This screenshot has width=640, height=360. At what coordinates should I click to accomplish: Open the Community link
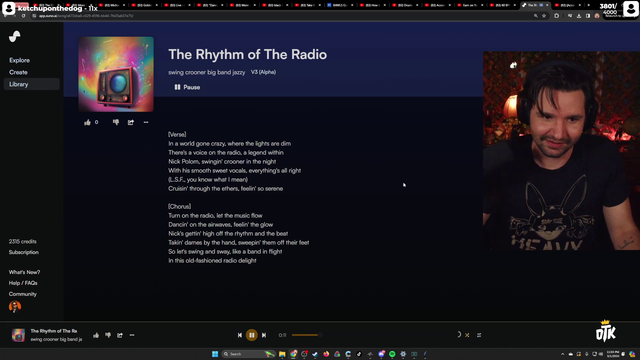(x=22, y=294)
